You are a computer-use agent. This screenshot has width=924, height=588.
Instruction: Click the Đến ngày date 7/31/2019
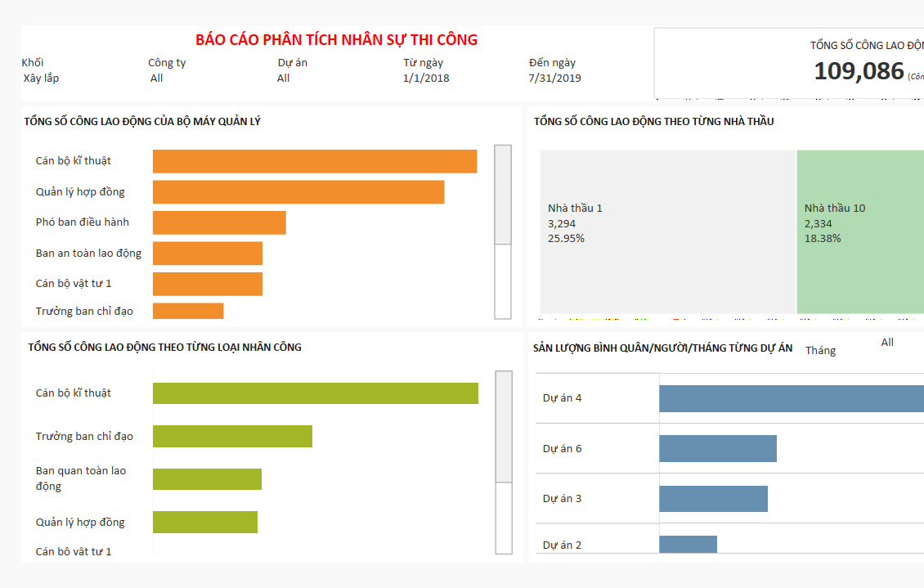pos(555,79)
